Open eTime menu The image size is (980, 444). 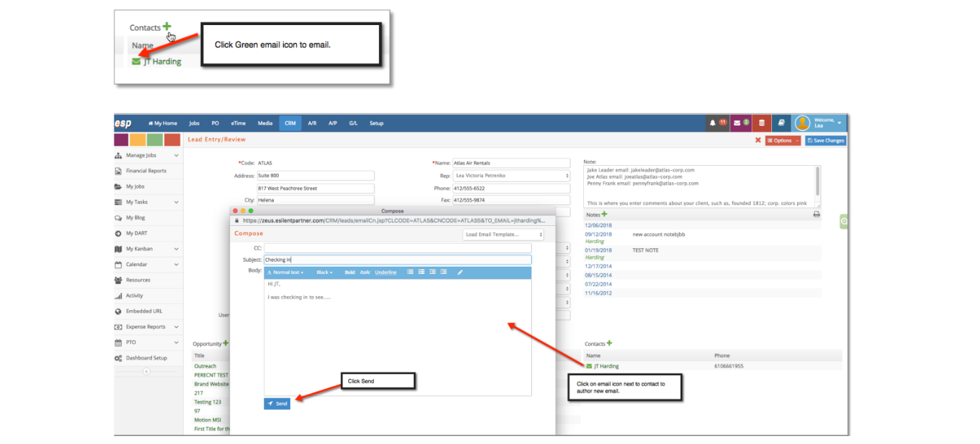[239, 123]
